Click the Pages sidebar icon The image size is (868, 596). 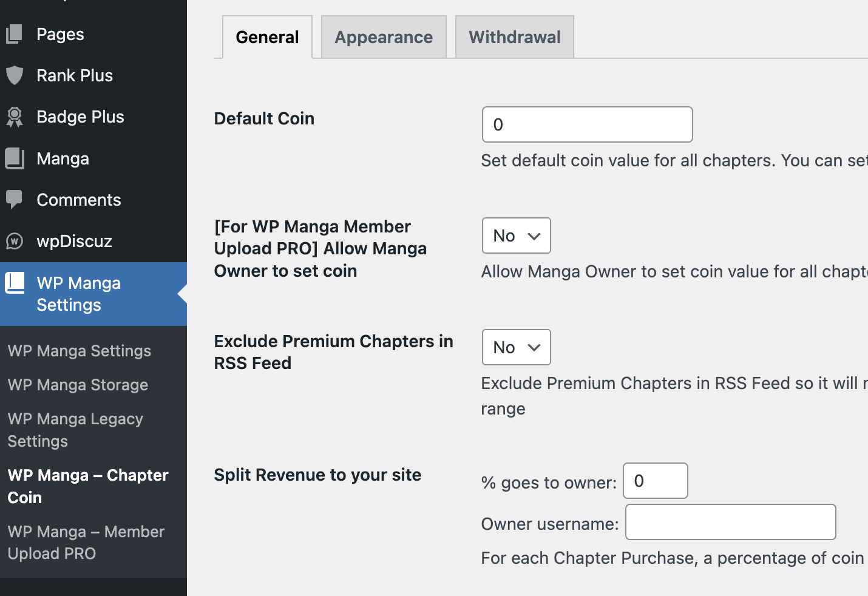[x=15, y=34]
